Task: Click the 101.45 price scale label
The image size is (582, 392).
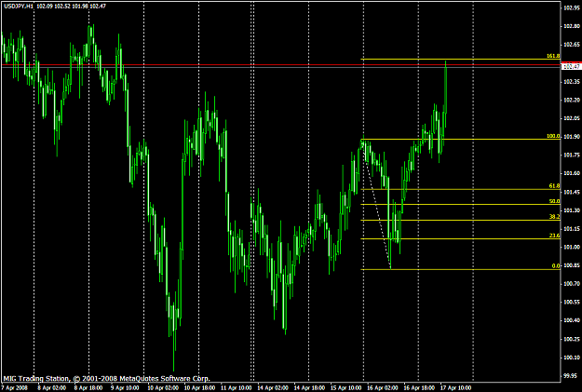Action: pos(572,192)
